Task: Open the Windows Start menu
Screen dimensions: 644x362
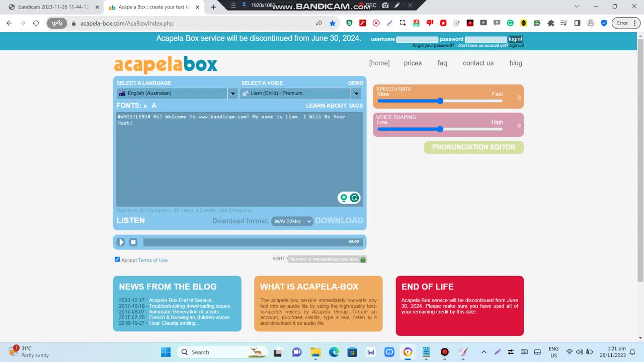Action: coord(166,352)
